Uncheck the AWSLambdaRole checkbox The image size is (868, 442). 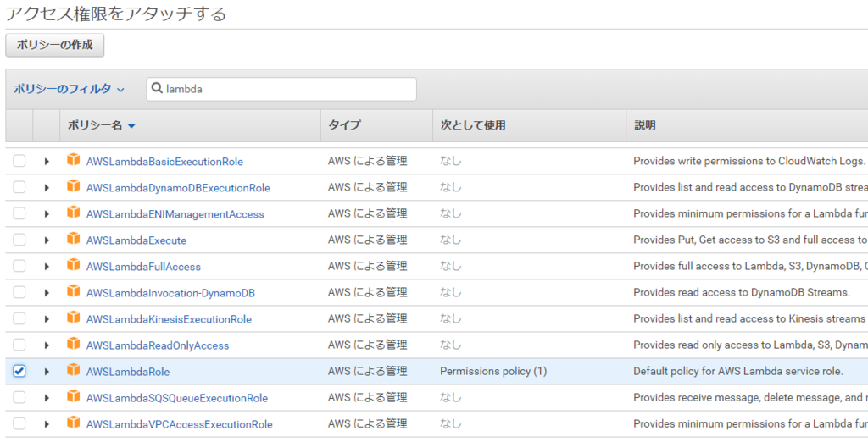tap(19, 371)
